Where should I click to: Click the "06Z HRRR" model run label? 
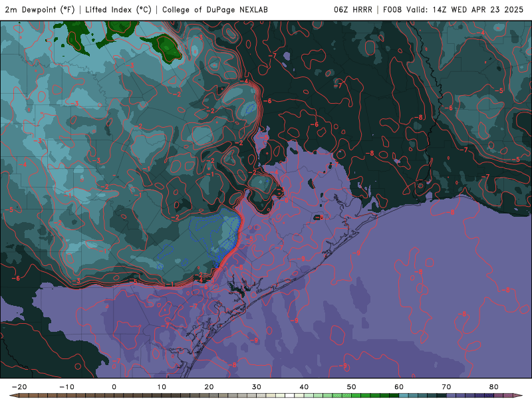click(x=353, y=9)
